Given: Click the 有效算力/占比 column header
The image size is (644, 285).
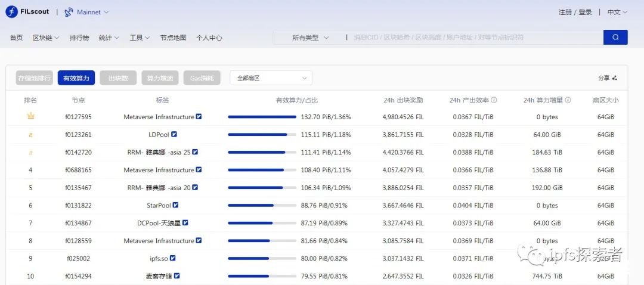Looking at the screenshot, I should tap(296, 100).
